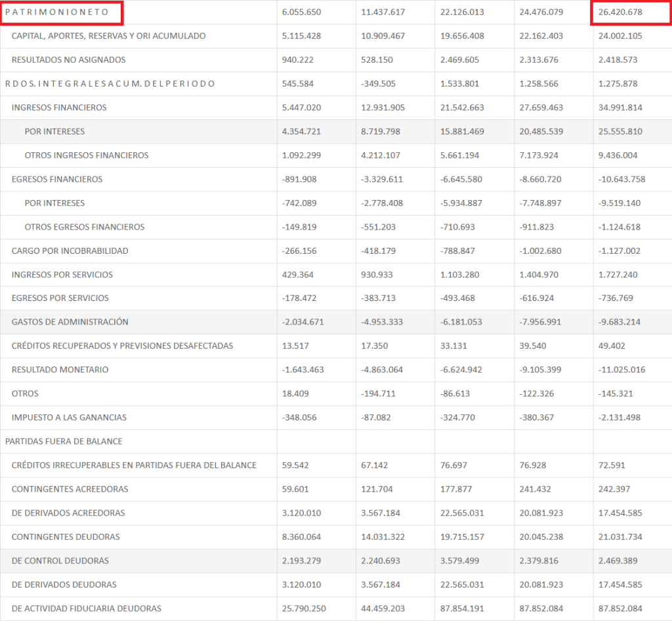The image size is (672, 621).
Task: Select IMPUESTO A LAS GANANCIAS label
Action: tap(69, 418)
